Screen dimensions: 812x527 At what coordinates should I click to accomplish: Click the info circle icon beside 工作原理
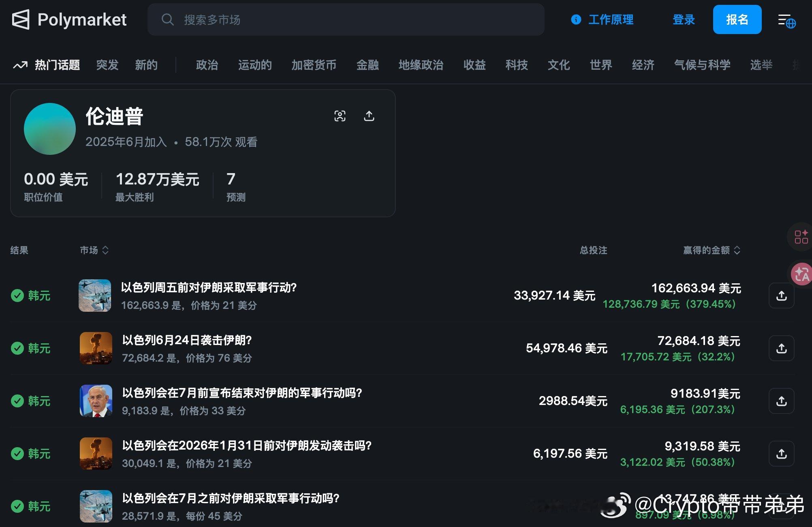pyautogui.click(x=576, y=19)
